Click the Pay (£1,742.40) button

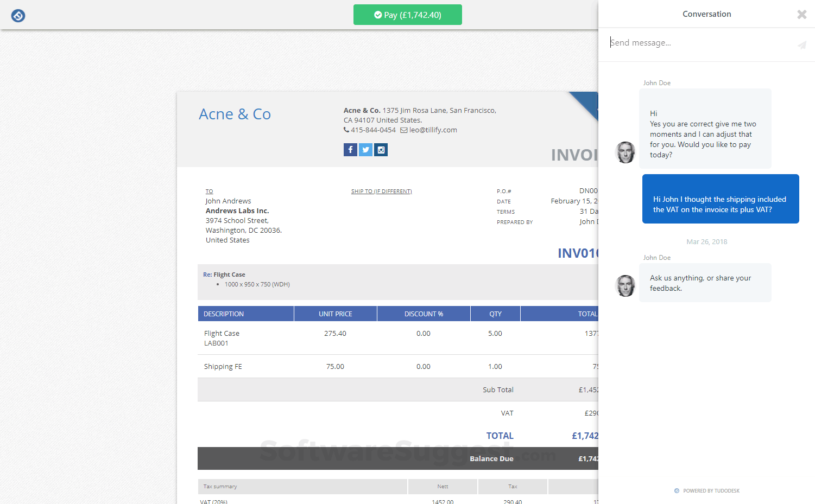(408, 15)
